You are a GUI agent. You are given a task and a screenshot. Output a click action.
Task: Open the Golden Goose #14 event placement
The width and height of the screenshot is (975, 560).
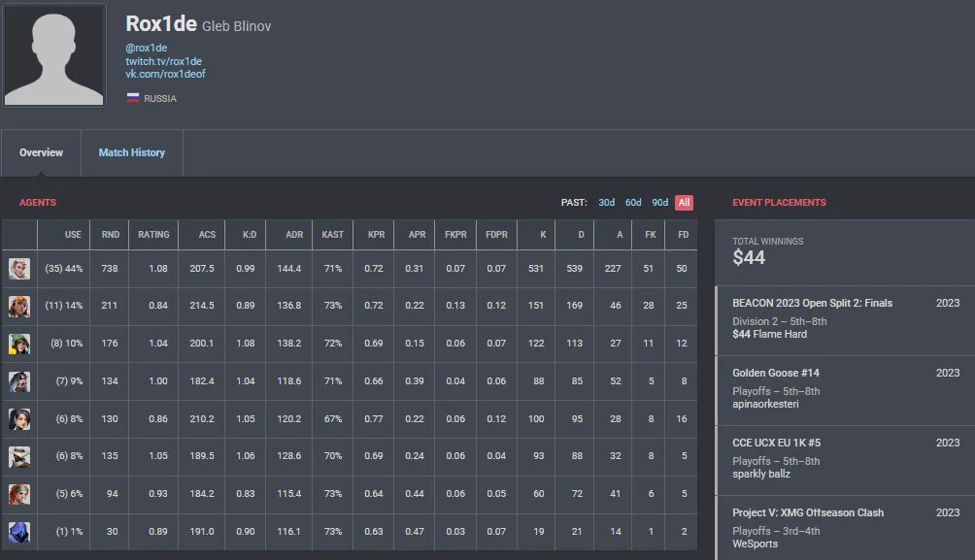(x=846, y=391)
